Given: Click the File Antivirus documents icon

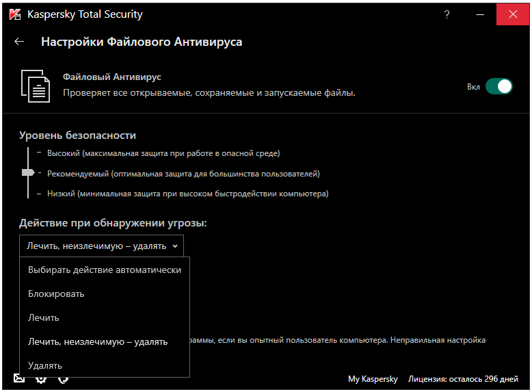Looking at the screenshot, I should 36,86.
